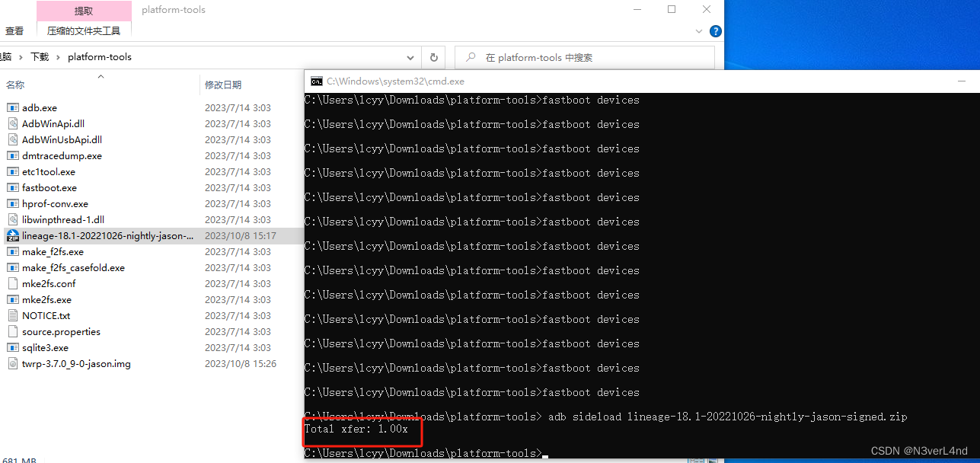Click twrp-3.7.0_9-0-jason.img file name
Screen dimensions: 980x463
click(x=76, y=364)
